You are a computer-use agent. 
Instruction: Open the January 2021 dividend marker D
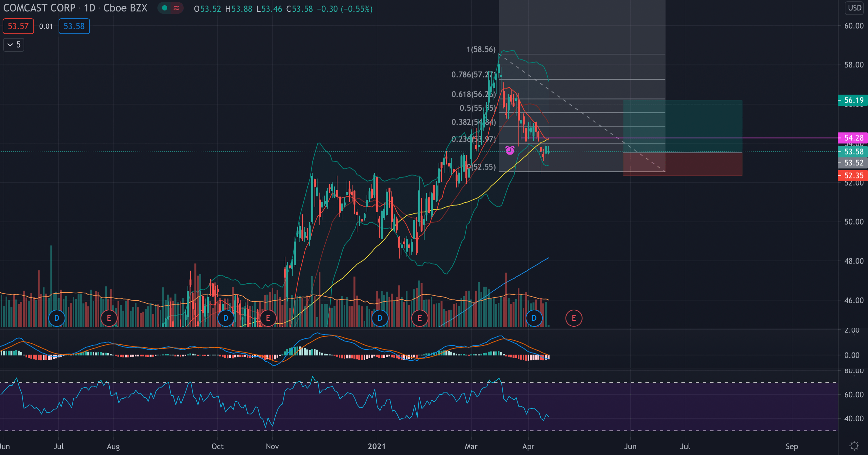click(380, 318)
